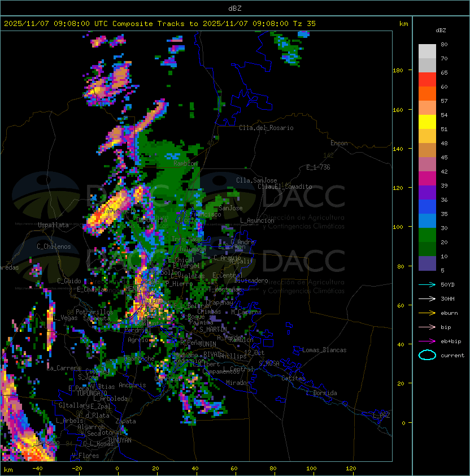Click the cyan 50YD arrow in legend

427,284
